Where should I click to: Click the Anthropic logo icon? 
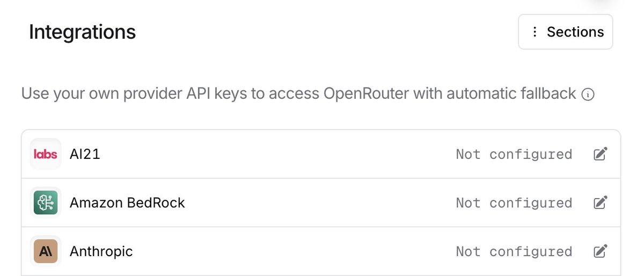click(45, 251)
